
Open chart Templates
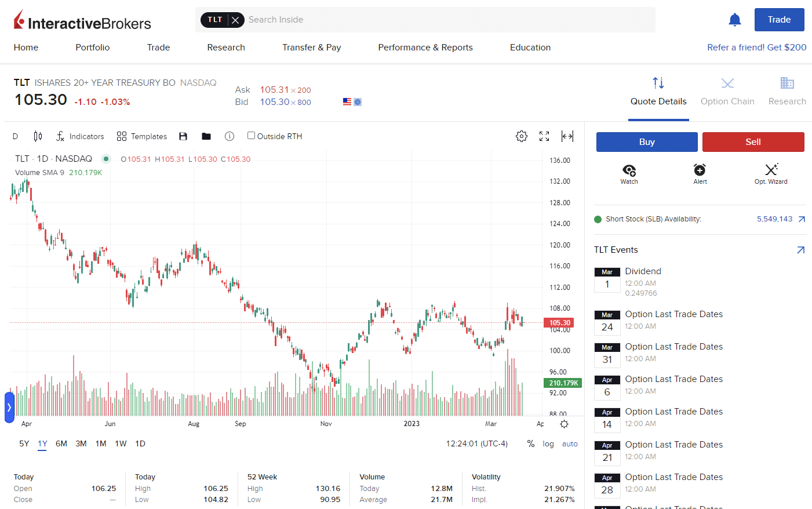pos(142,136)
